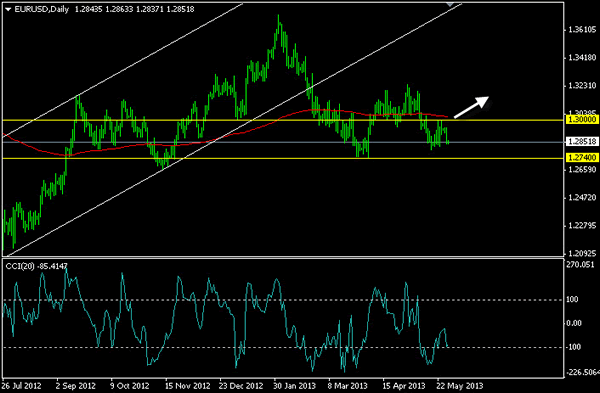Click the CCI 0.00 level label
Image resolution: width=600 pixels, height=393 pixels.
coord(574,323)
